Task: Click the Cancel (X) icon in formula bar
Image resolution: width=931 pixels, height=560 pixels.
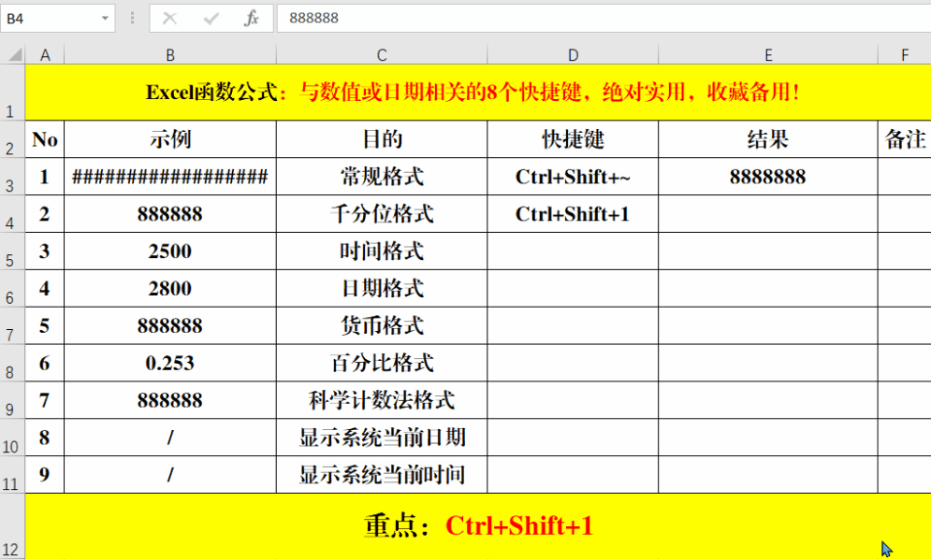Action: 169,19
